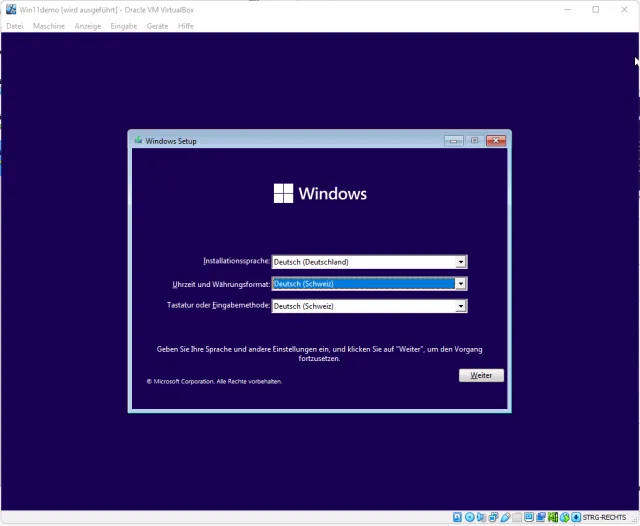Select the Deutsch (Deutschland) language combo box
Image resolution: width=640 pixels, height=526 pixels.
pos(369,262)
